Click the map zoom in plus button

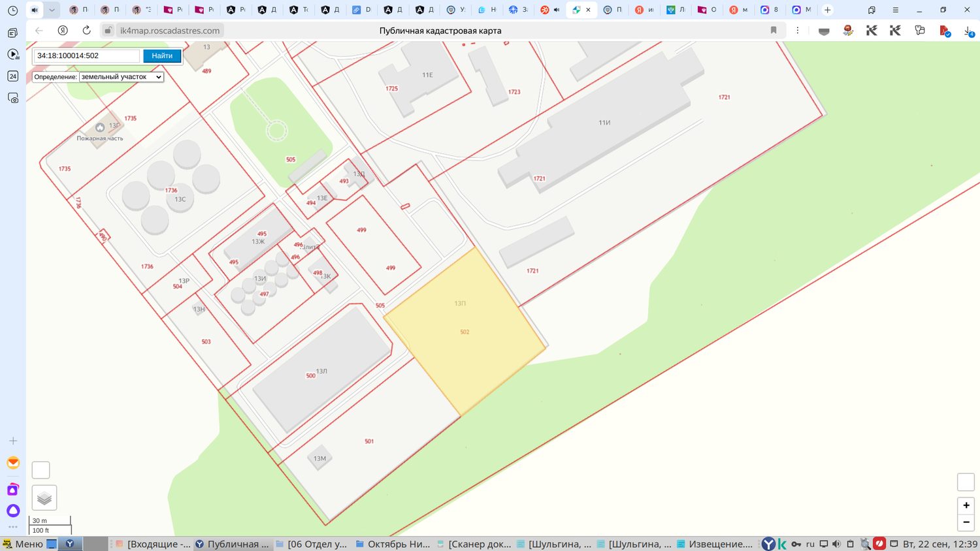click(x=966, y=505)
